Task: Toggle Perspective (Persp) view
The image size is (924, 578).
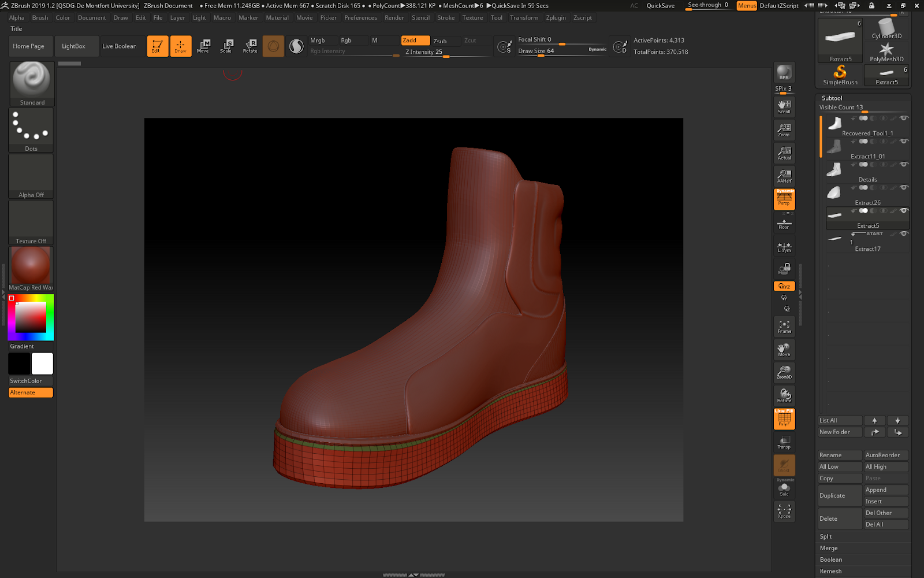Action: [784, 199]
